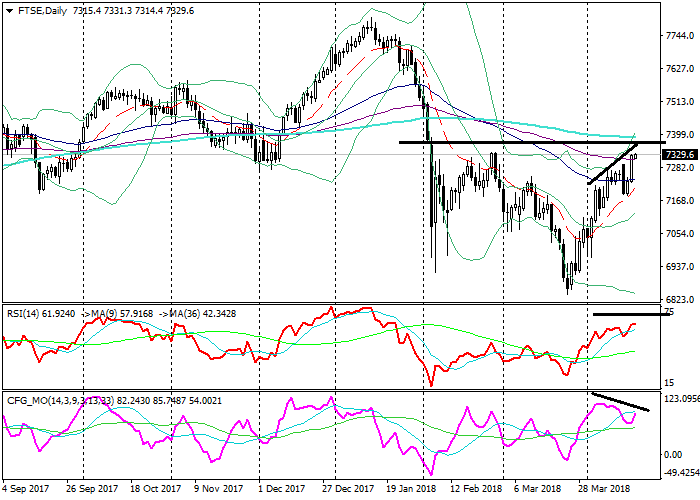Click the CFG_MO scale value 0.00
This screenshot has width=700, height=500.
[673, 455]
